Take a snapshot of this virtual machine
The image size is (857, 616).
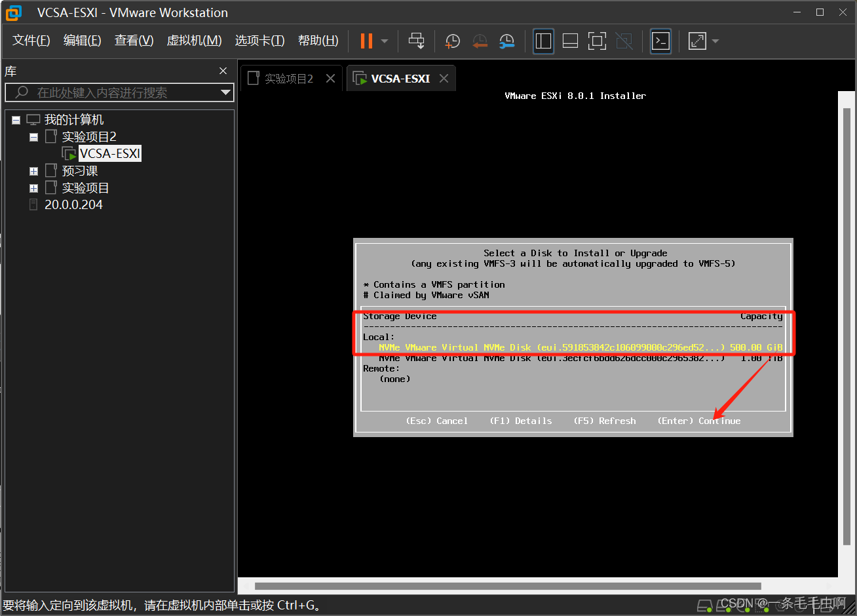[x=452, y=41]
